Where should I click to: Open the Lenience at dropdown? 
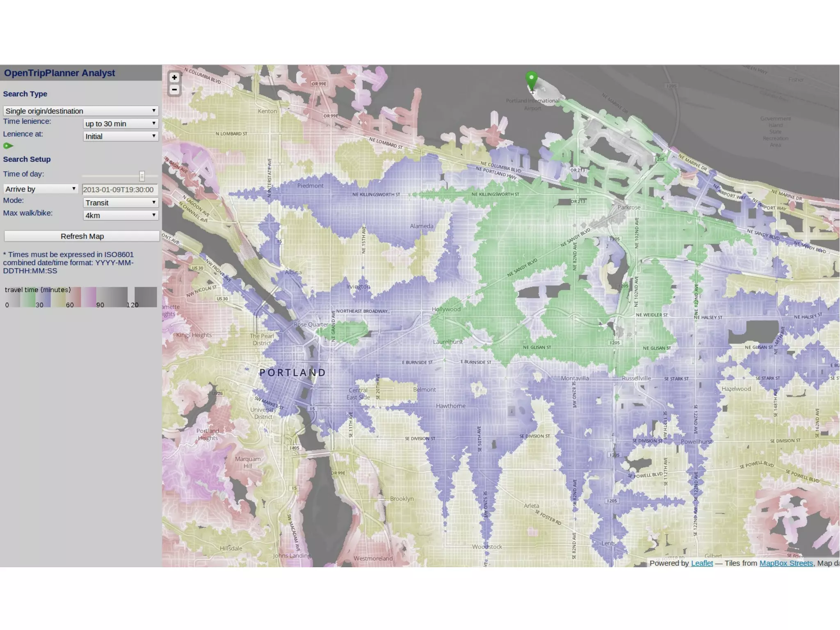[121, 136]
